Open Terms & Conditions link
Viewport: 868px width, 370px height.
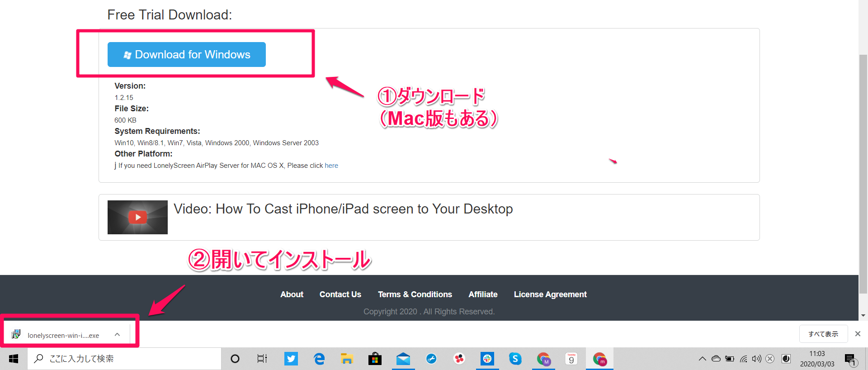415,294
